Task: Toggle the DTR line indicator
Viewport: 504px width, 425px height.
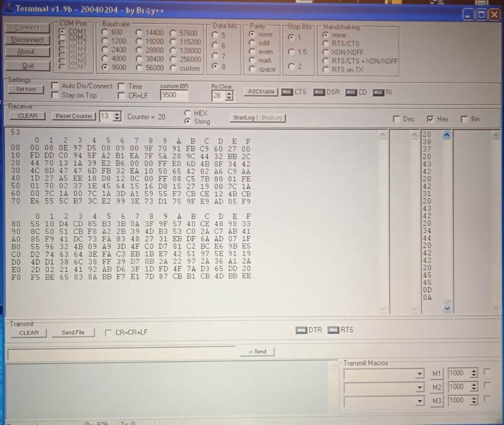Action: click(301, 330)
